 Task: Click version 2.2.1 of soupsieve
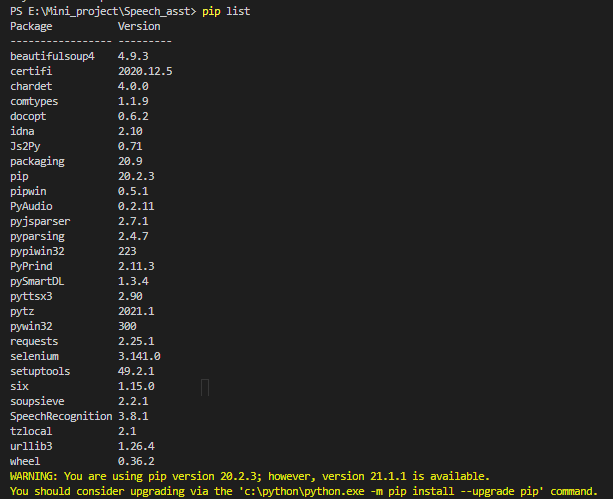[x=133, y=402]
